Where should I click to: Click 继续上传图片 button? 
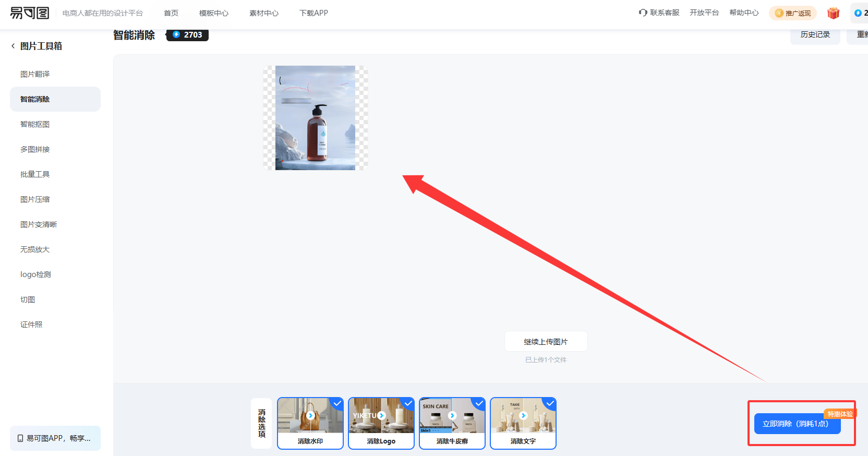tap(546, 342)
